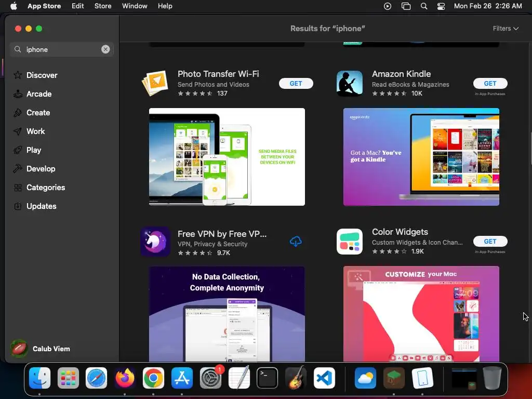Viewport: 532px width, 399px height.
Task: Open the Free VPN by Free VP... title
Action: (222, 234)
